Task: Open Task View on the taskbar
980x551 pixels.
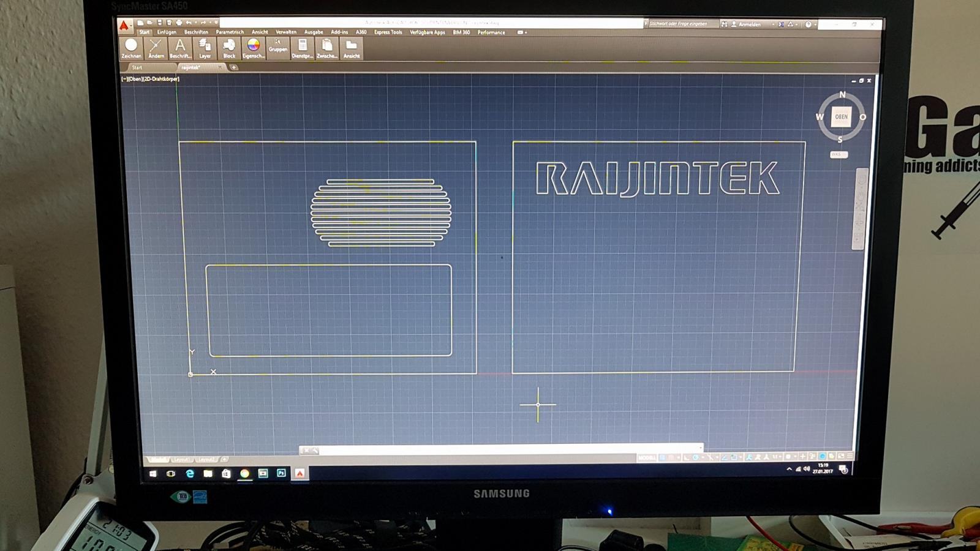Action: coord(171,473)
